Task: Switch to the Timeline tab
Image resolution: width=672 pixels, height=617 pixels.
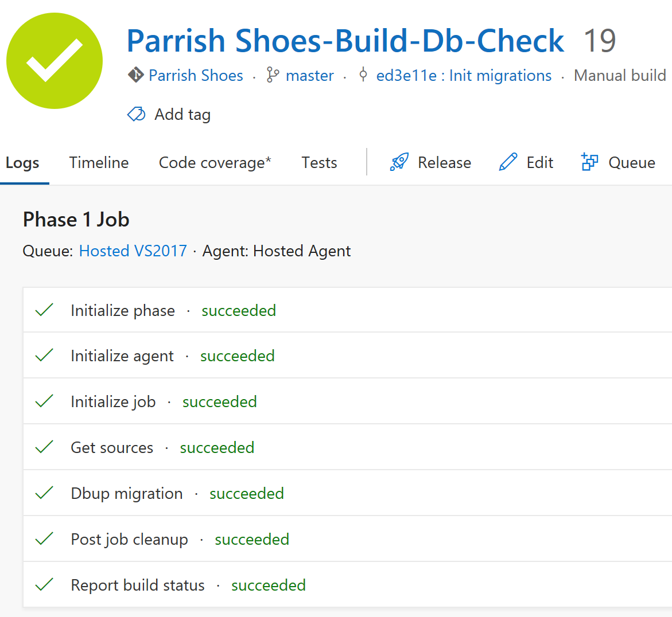Action: coord(99,163)
